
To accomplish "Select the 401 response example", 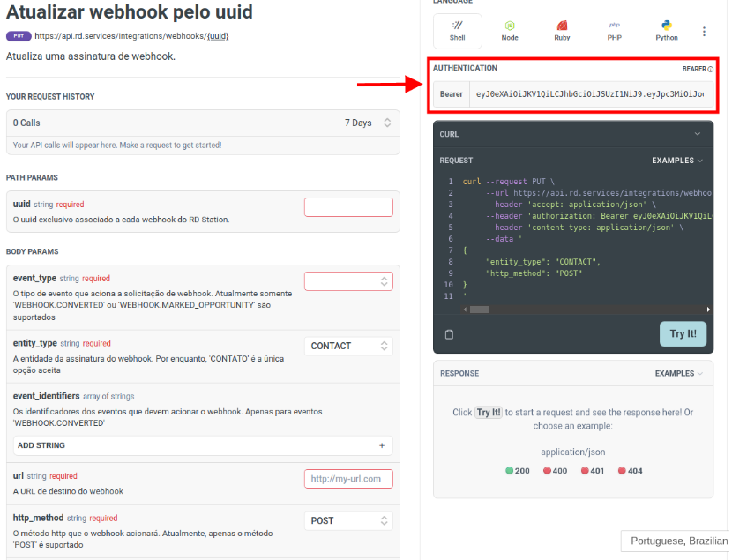I will pos(593,471).
